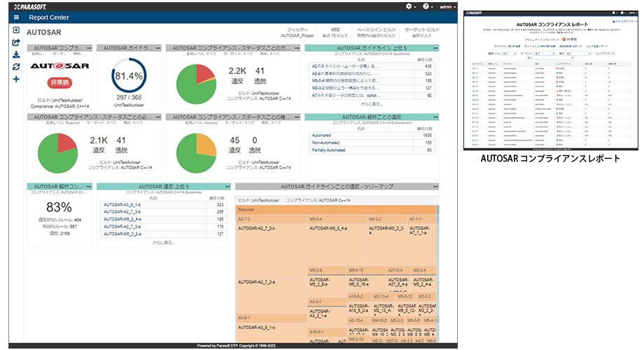Open options menu of AUTOSAR 解析コン... widget
The height and width of the screenshot is (350, 644).
(x=89, y=186)
